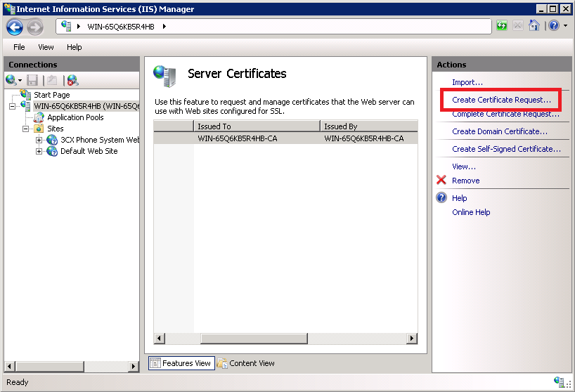
Task: Click the Connections tree's left scroll arrow
Action: [10, 366]
